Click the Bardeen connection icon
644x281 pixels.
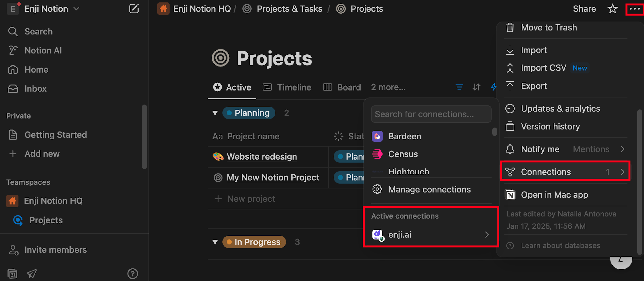coord(377,136)
